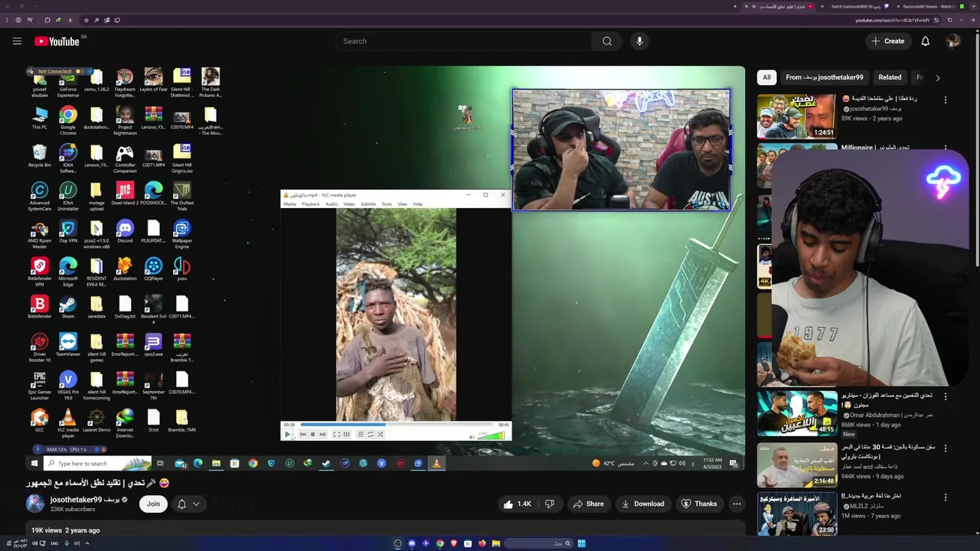Switch to the Twitch browser tab
Screen dimensions: 980x551
click(855, 7)
